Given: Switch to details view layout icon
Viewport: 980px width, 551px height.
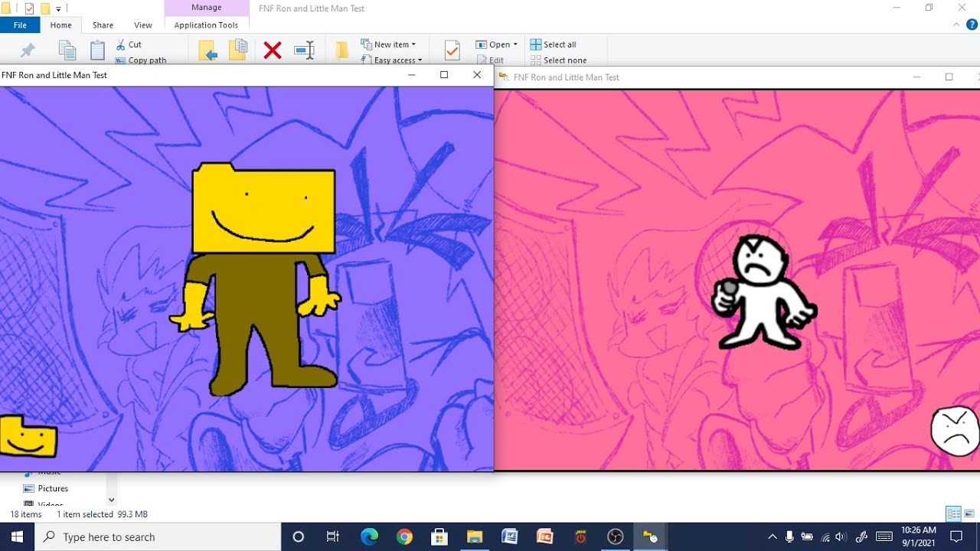Looking at the screenshot, I should (x=953, y=514).
